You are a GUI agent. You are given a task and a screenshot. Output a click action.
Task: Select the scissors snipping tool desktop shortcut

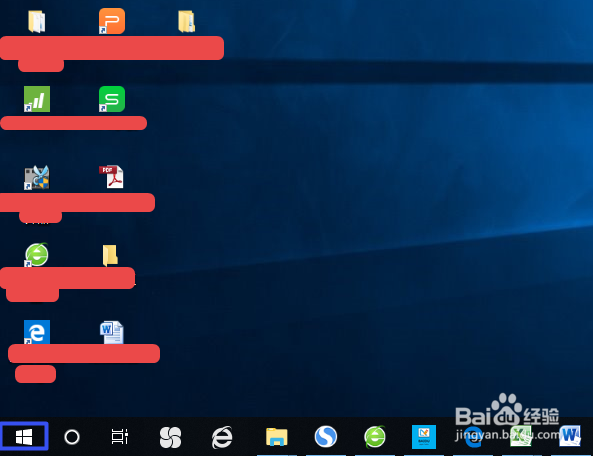pyautogui.click(x=37, y=177)
